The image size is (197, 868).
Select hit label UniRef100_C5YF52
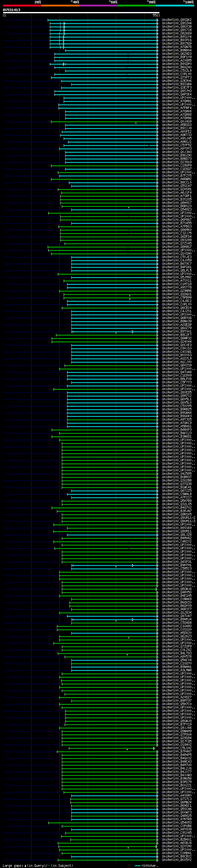[177, 145]
